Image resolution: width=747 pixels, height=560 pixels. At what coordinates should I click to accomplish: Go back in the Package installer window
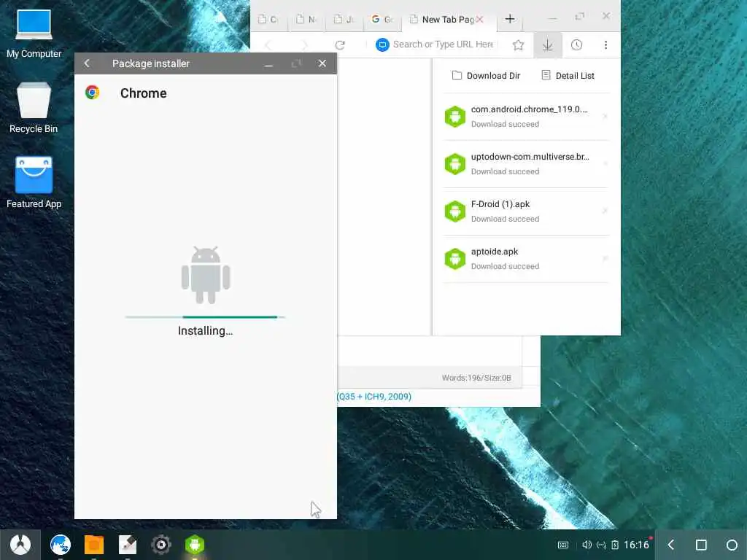click(87, 63)
